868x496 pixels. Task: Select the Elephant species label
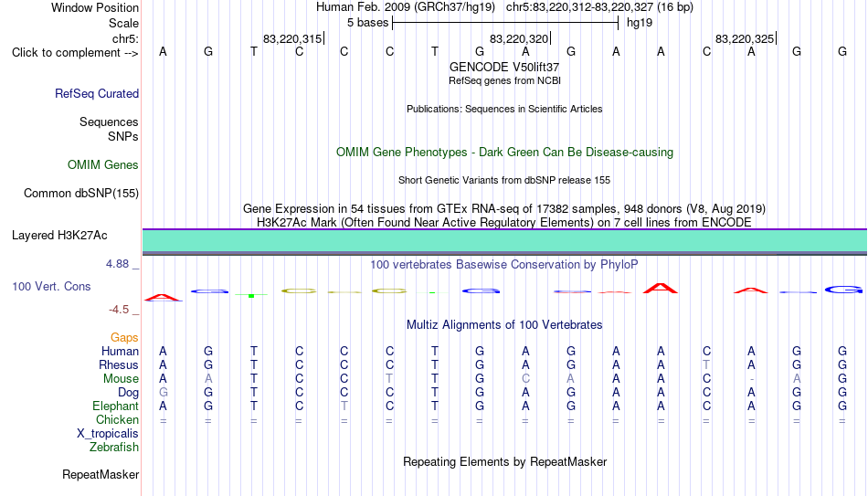115,406
